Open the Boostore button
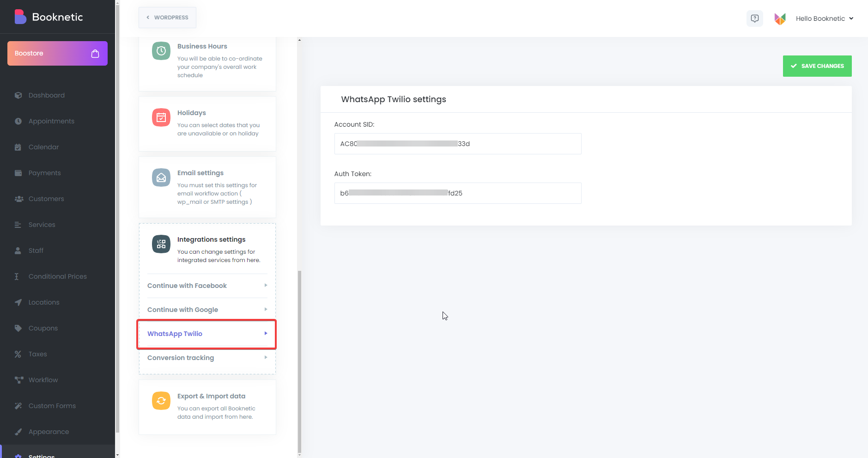 click(57, 54)
